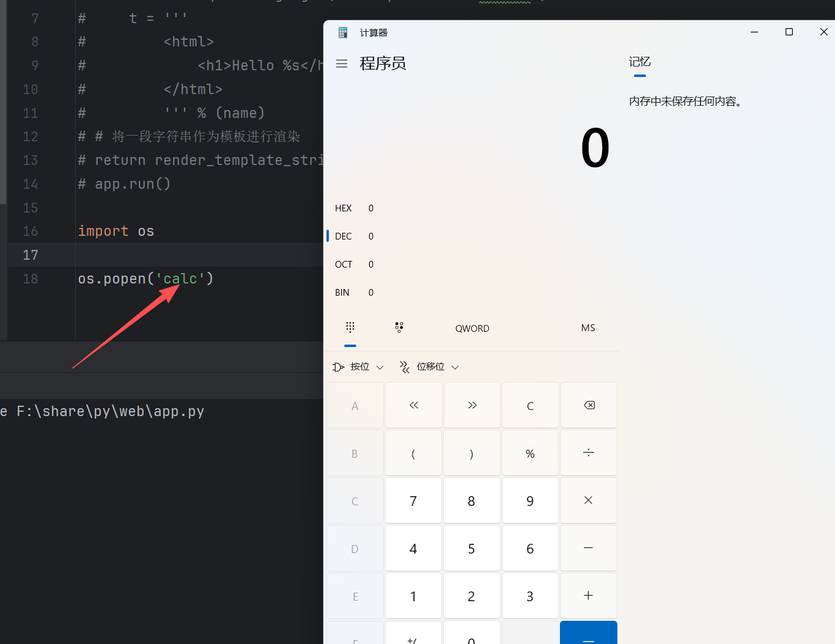Click digit 6 on keypad
835x644 pixels.
(530, 548)
